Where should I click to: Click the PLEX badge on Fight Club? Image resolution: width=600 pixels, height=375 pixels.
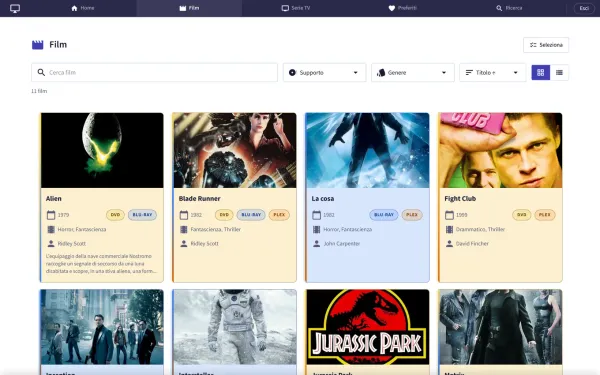pos(545,215)
